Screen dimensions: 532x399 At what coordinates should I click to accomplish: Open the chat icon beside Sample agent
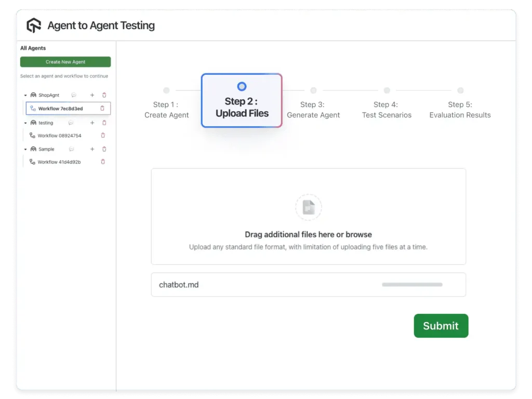(71, 149)
